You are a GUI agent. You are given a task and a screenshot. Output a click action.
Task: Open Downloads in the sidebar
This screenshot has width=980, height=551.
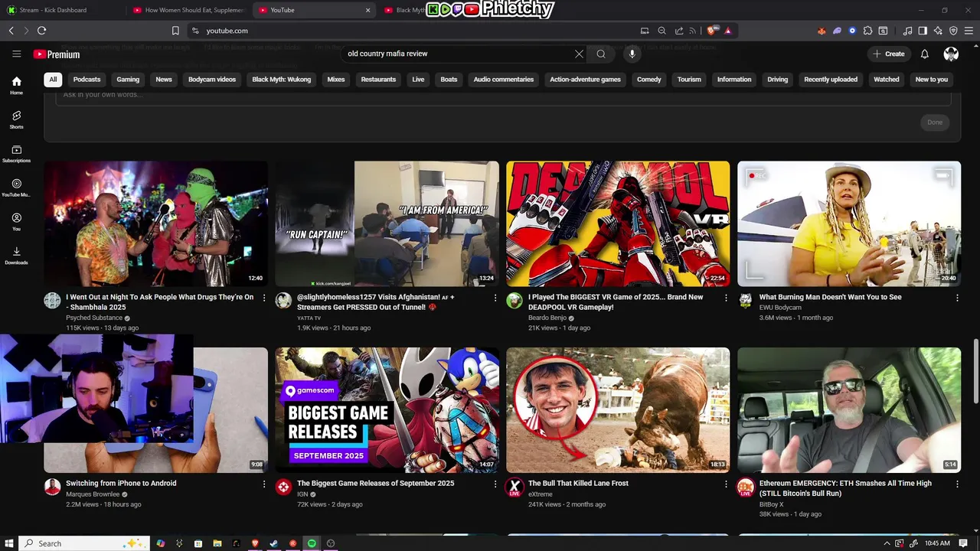[16, 256]
